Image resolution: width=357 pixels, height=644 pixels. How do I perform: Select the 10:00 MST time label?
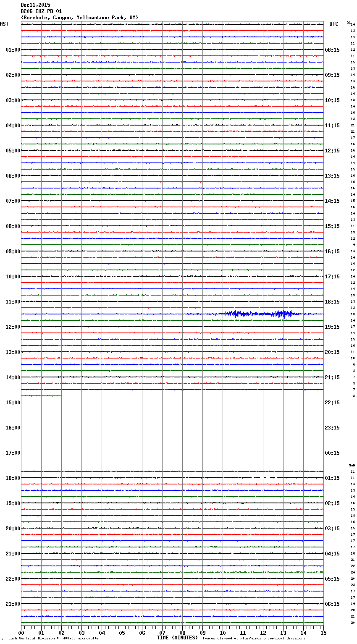pyautogui.click(x=13, y=277)
